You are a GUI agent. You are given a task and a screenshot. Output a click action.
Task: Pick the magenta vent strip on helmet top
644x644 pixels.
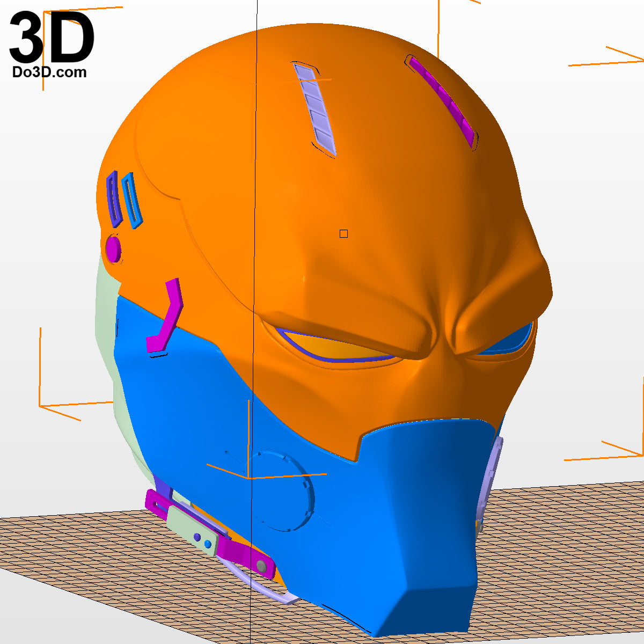pyautogui.click(x=442, y=101)
